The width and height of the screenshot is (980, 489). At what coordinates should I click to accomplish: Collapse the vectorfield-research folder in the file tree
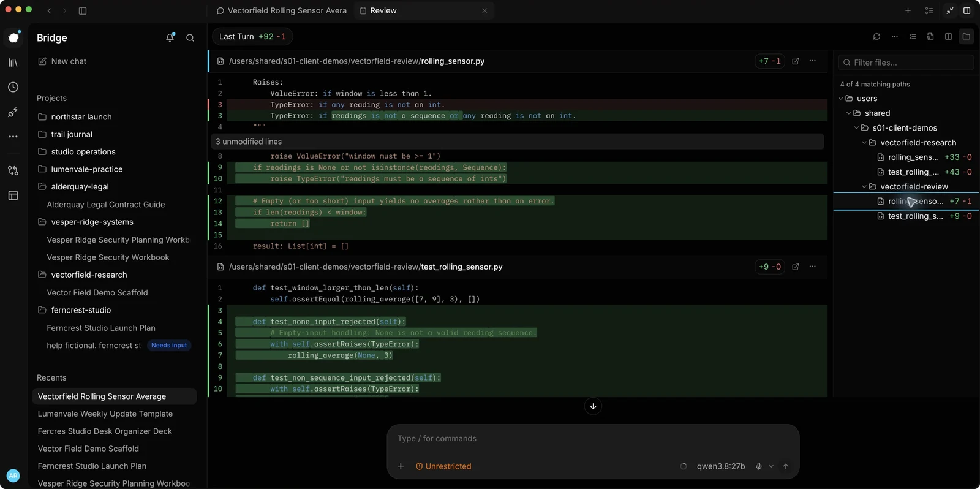865,143
